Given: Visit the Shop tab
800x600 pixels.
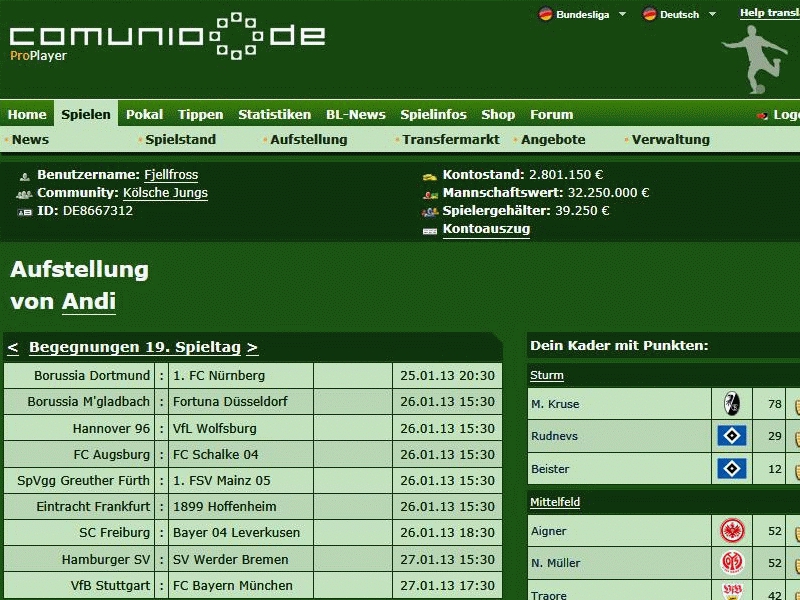Looking at the screenshot, I should (x=498, y=114).
